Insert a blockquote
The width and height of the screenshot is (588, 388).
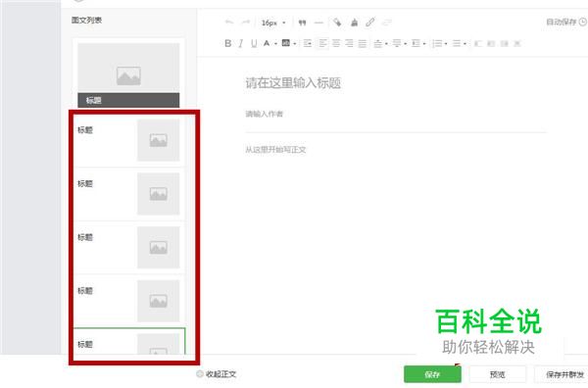click(x=302, y=23)
